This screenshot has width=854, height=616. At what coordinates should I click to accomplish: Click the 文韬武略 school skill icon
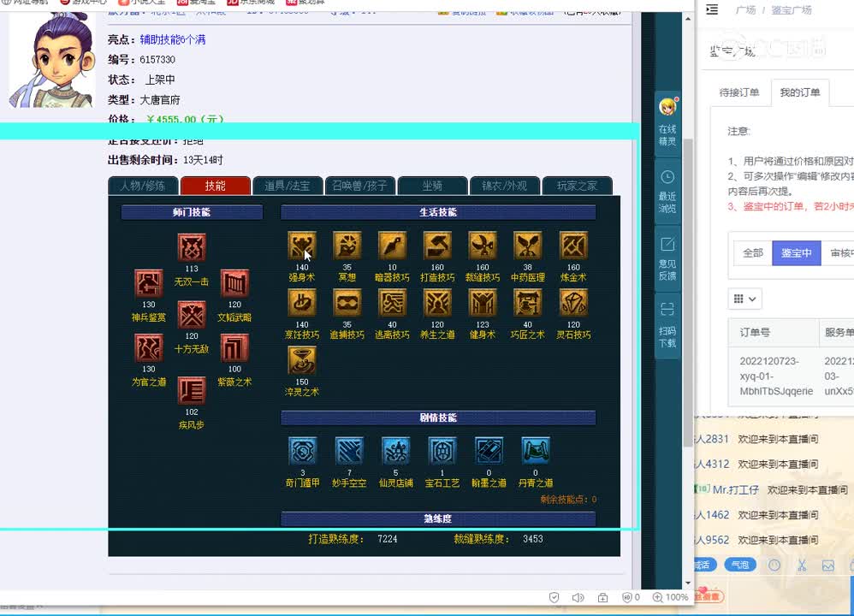point(234,283)
